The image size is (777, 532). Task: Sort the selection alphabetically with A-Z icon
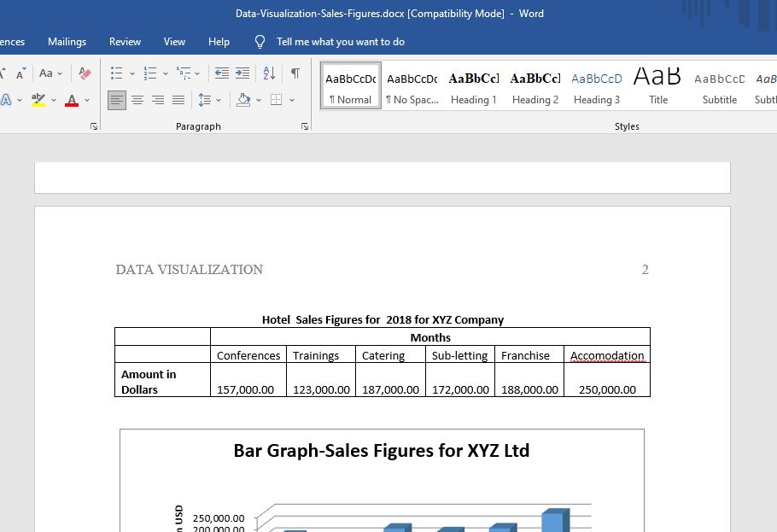click(x=269, y=73)
